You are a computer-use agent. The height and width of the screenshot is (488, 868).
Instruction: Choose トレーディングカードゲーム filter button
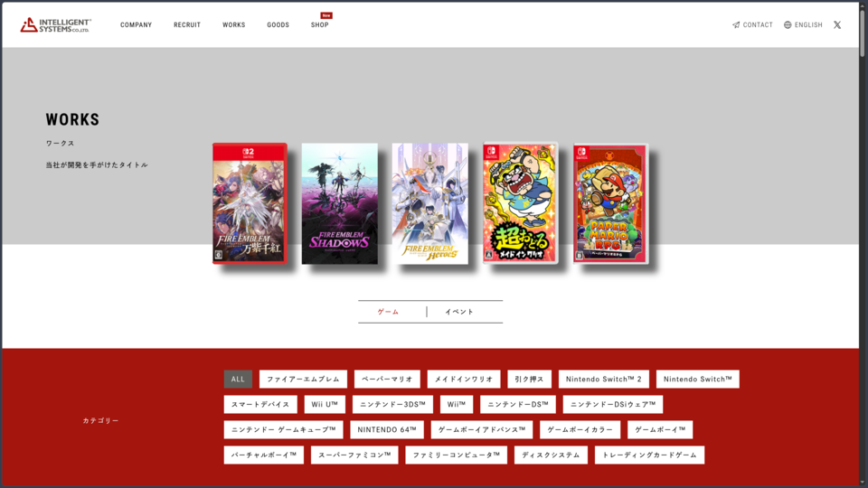pyautogui.click(x=649, y=455)
